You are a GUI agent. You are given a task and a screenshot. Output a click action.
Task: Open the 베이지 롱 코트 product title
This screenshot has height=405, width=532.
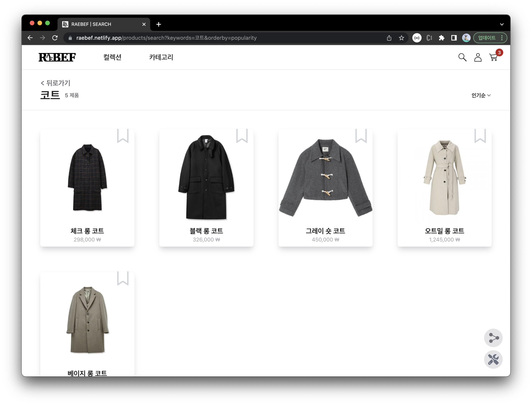[x=87, y=373]
